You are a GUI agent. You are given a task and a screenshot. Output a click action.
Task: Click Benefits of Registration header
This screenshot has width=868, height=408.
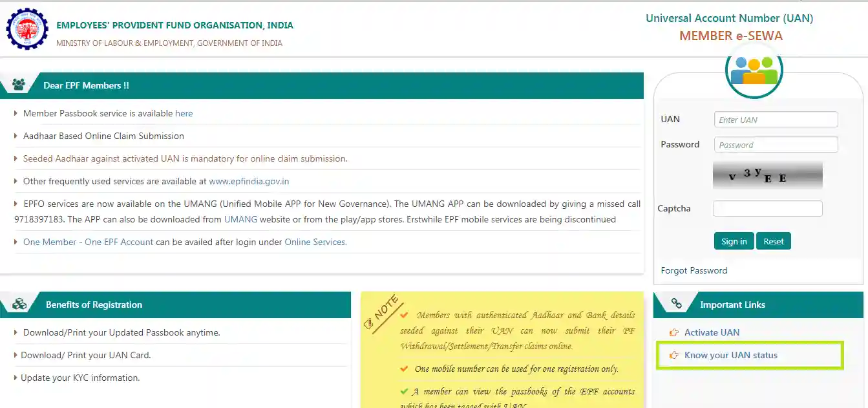[x=94, y=305]
